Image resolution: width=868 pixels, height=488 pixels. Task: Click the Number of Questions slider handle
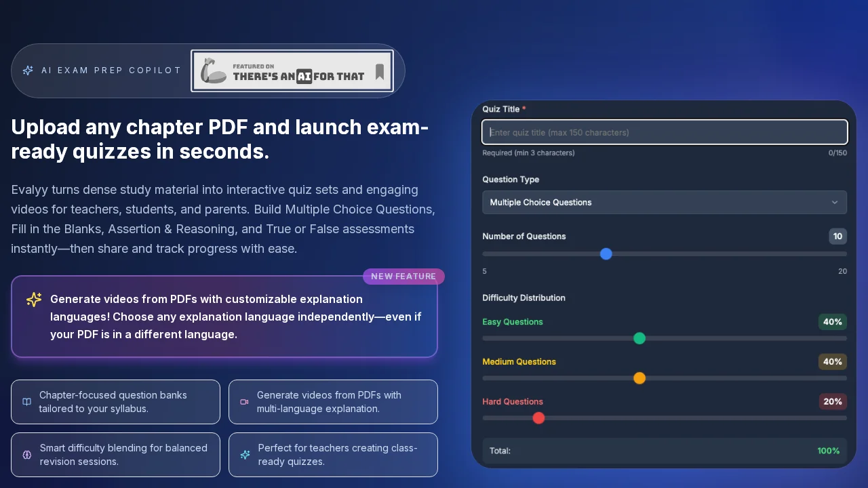(x=606, y=254)
